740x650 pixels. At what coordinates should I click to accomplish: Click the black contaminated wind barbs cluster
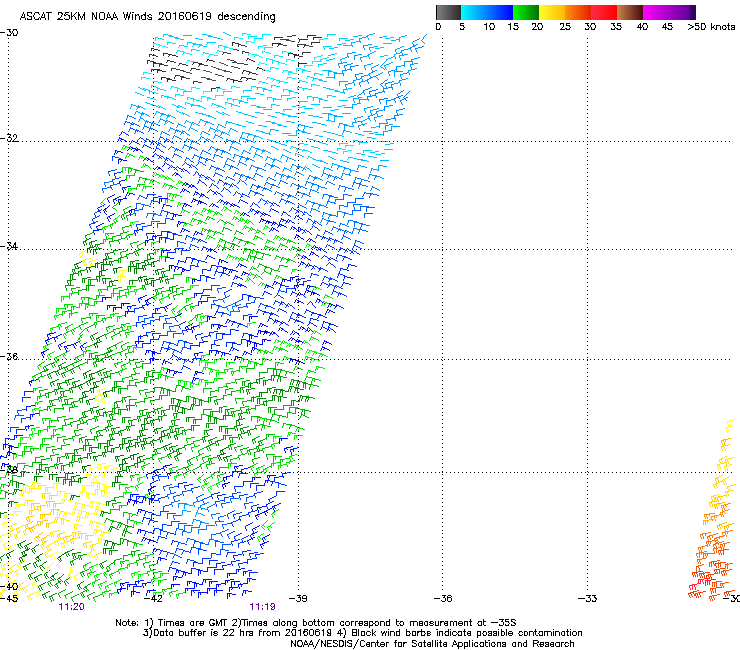(x=208, y=66)
